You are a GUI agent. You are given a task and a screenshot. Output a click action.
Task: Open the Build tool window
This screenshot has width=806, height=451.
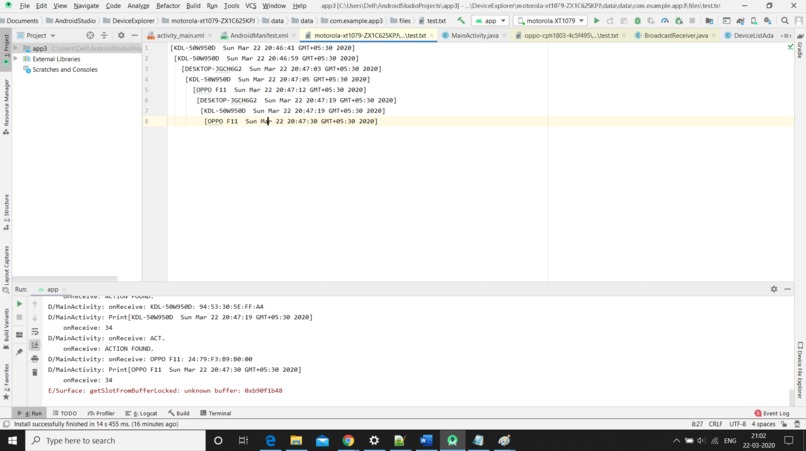pyautogui.click(x=179, y=413)
